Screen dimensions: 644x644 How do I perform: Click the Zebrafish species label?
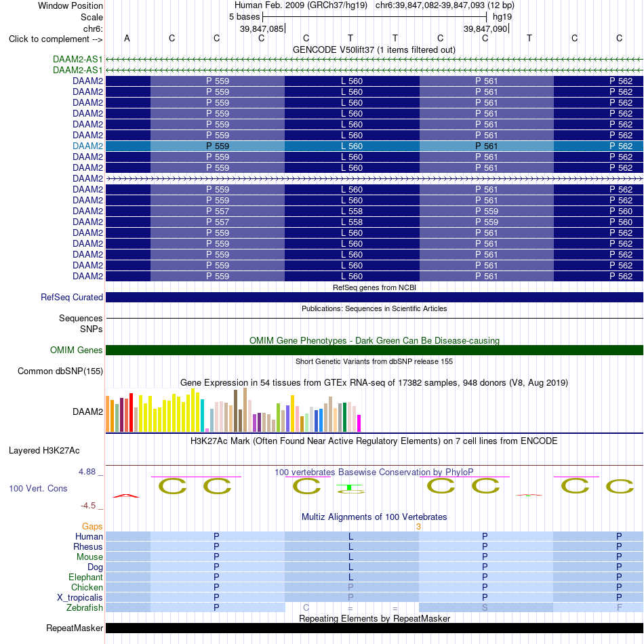click(x=85, y=607)
